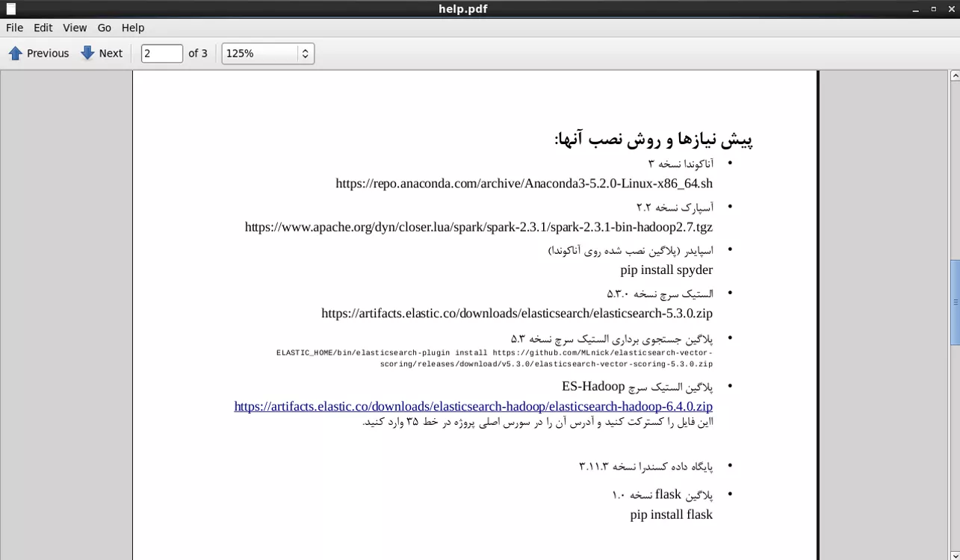Go to Next page using down arrow

click(x=102, y=53)
